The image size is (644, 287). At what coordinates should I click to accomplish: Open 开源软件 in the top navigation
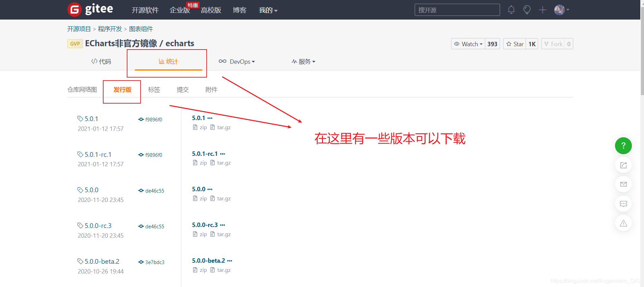coord(145,10)
